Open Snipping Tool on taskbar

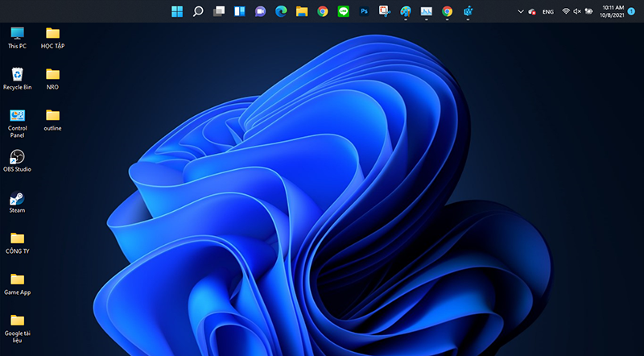385,11
